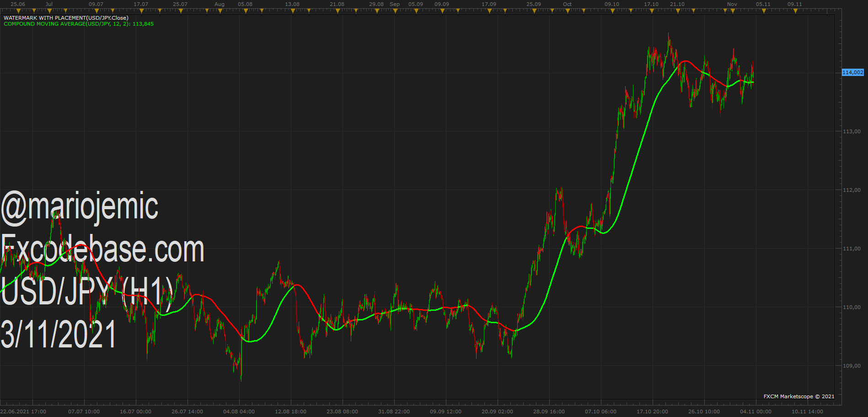Click the 07.07 10:00 time label
This screenshot has height=417, width=868.
coord(84,412)
